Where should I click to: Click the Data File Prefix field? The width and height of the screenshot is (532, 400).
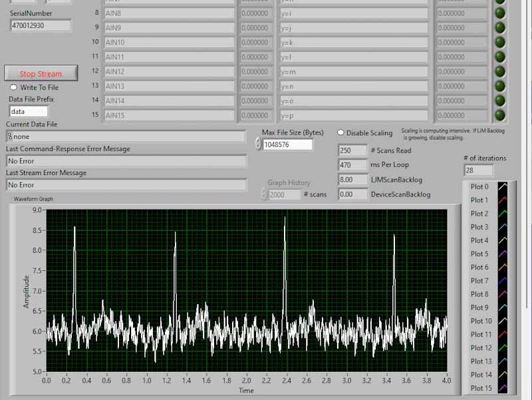click(x=28, y=112)
